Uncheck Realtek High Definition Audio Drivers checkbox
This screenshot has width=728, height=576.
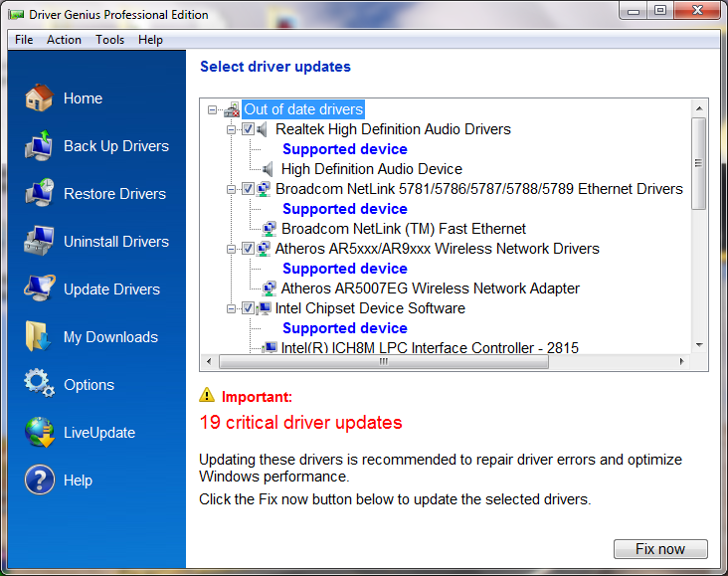point(248,129)
